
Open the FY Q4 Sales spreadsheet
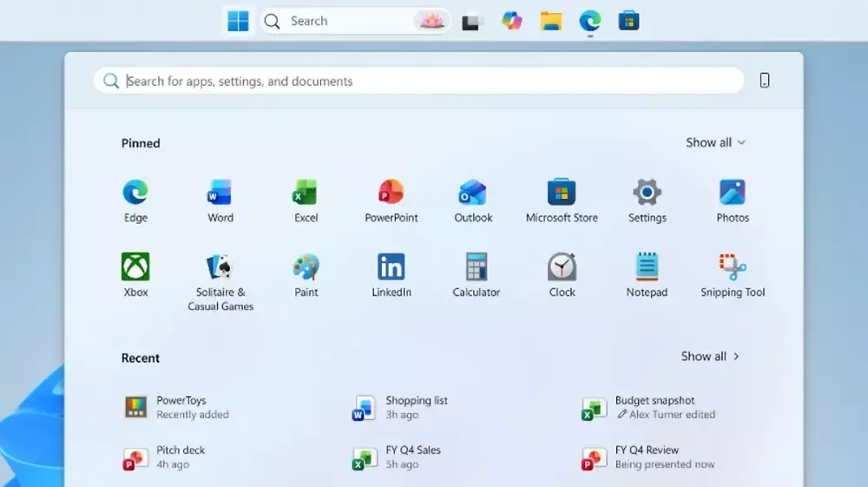click(x=397, y=457)
